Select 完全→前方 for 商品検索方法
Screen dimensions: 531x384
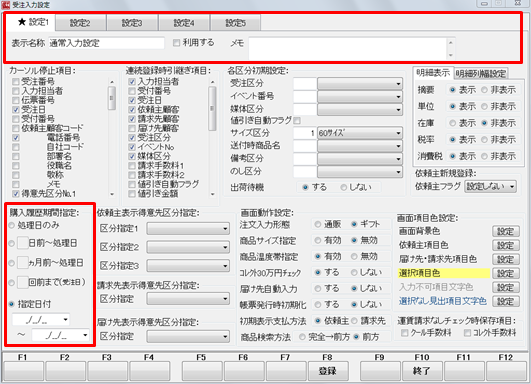pyautogui.click(x=302, y=337)
